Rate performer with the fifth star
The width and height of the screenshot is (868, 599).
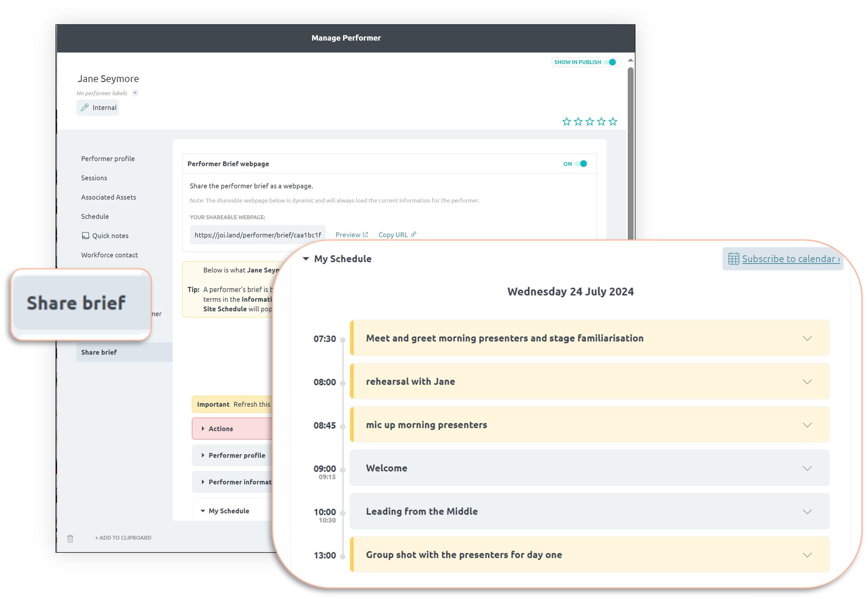click(x=613, y=122)
